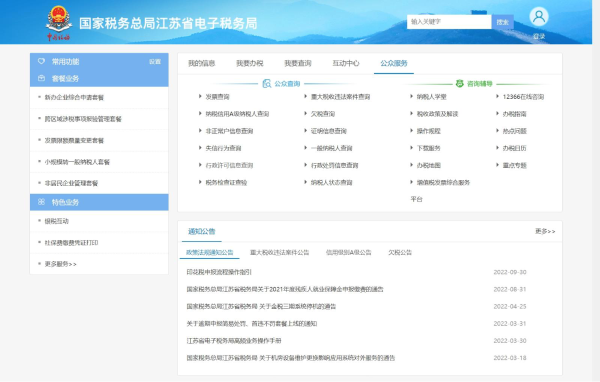Click the 套餐业务 section header
Viewport: 600px width, 382px height.
coord(99,78)
